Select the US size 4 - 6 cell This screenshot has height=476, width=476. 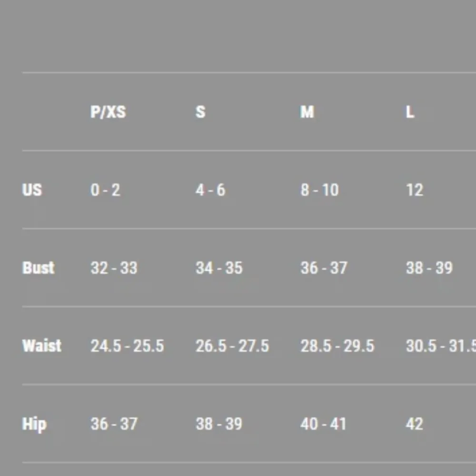(x=210, y=190)
